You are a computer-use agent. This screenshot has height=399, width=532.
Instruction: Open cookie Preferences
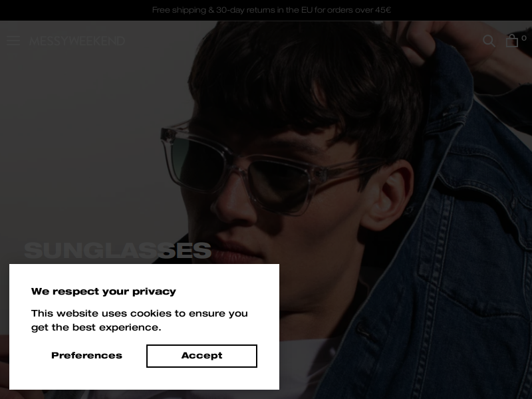(86, 356)
